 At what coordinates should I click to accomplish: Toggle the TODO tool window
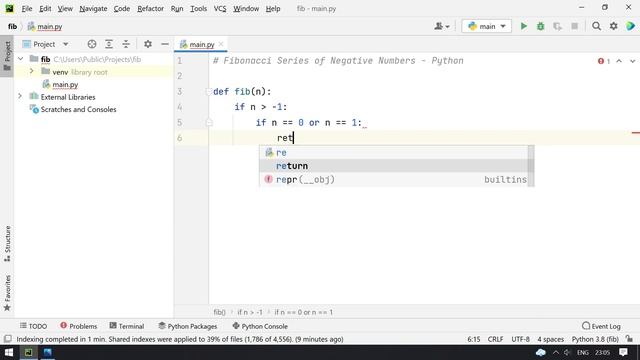tap(33, 326)
